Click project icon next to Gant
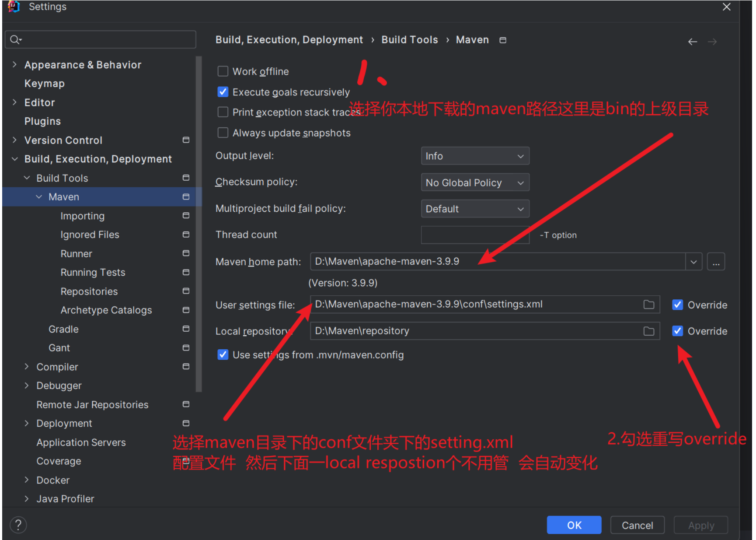The image size is (756, 540). click(x=186, y=348)
